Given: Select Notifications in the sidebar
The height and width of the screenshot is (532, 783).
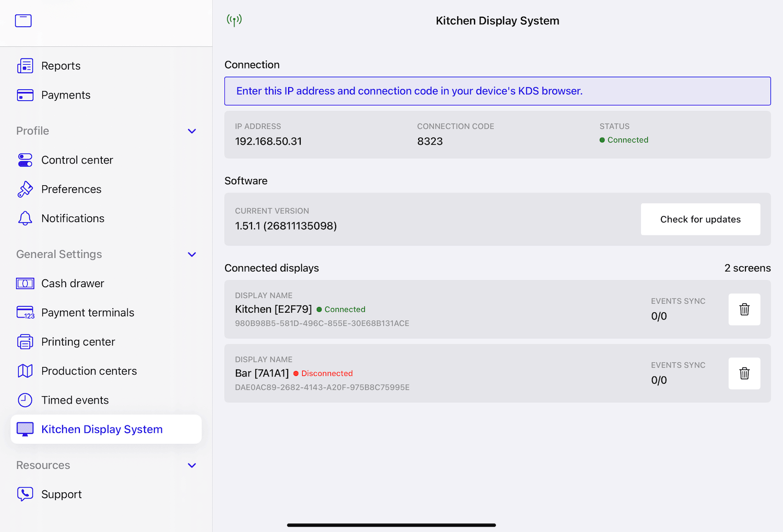Looking at the screenshot, I should click(x=106, y=218).
